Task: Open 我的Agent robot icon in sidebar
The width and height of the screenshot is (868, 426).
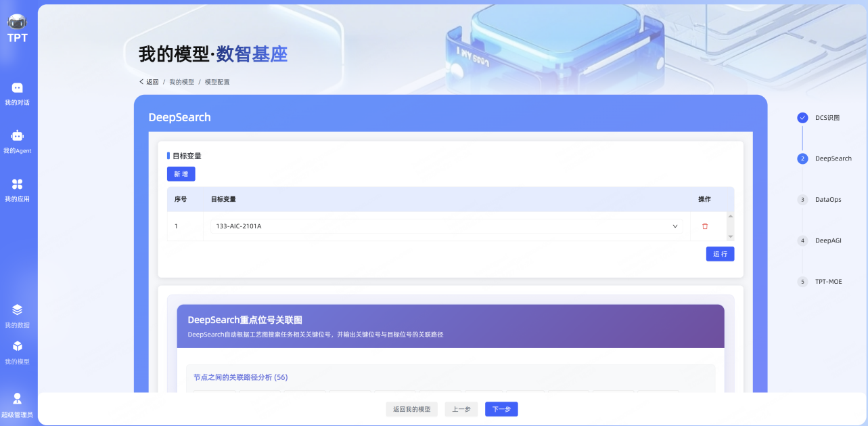Action: pos(18,135)
